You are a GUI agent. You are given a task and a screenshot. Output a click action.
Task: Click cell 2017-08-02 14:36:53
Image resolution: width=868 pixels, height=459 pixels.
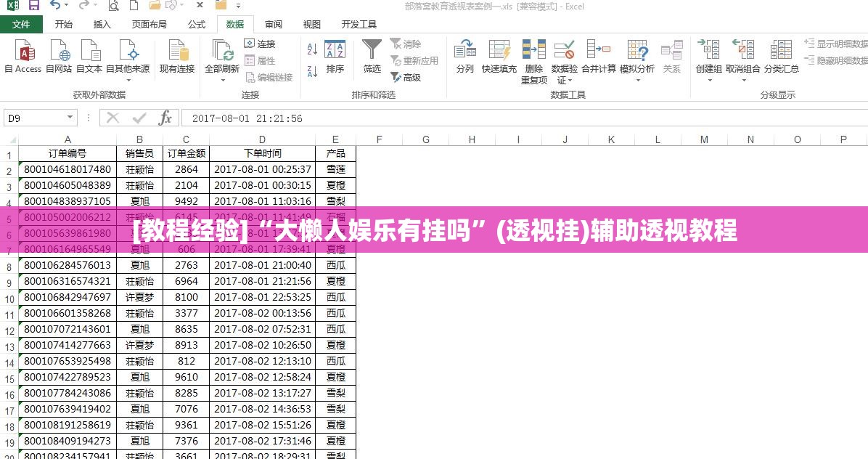[x=263, y=409]
